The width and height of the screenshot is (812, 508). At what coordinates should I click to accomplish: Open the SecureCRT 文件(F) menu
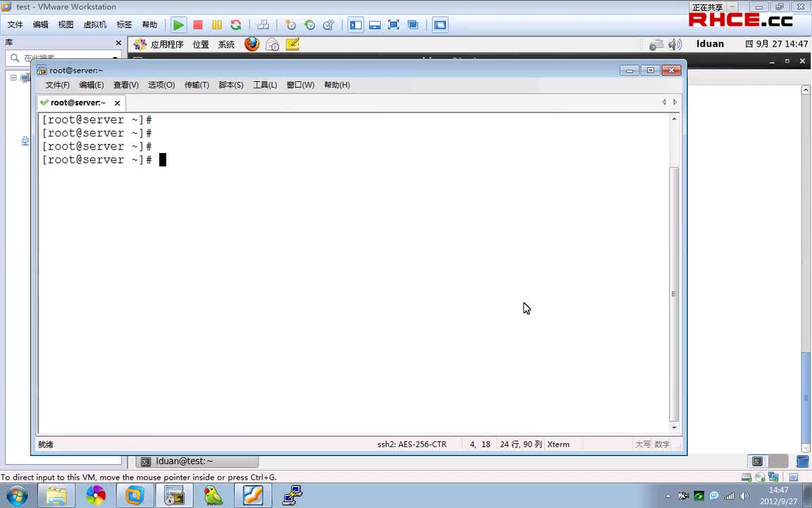[58, 85]
